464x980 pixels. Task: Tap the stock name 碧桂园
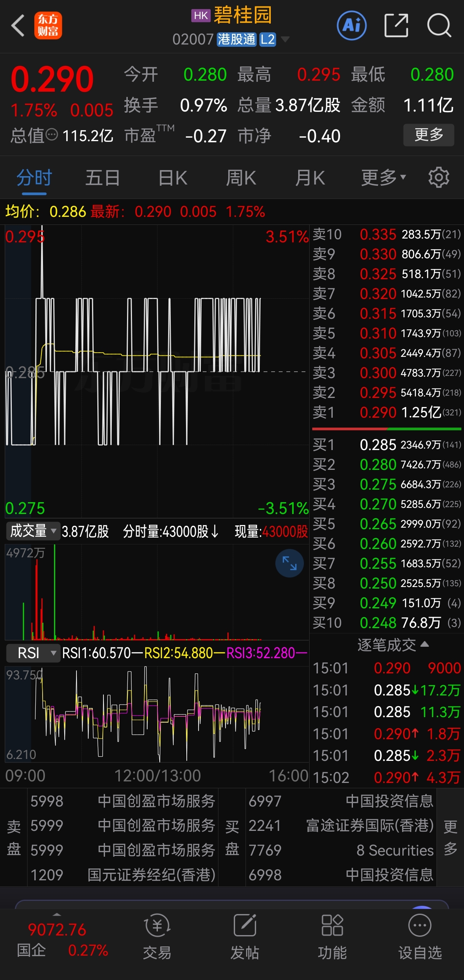click(243, 16)
